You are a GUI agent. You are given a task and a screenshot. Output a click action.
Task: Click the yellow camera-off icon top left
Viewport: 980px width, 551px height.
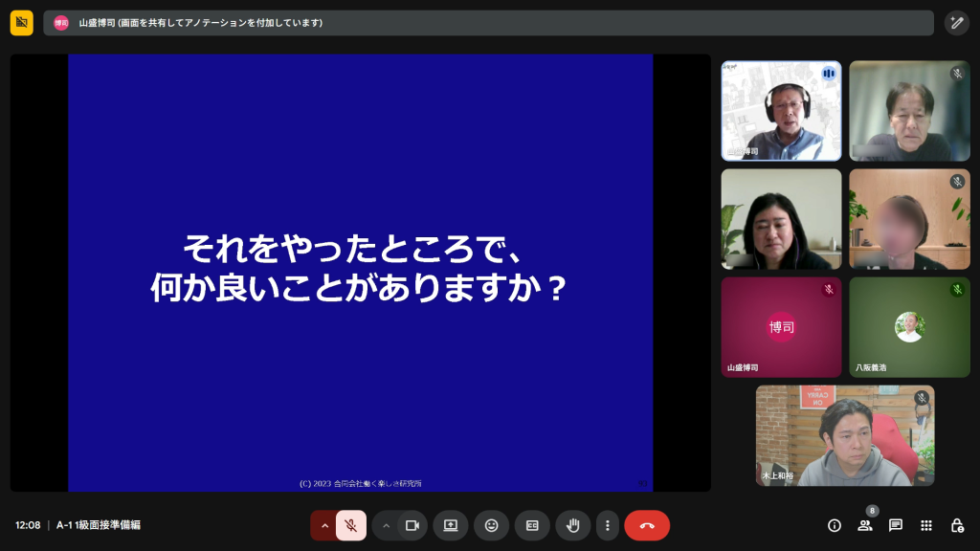[22, 23]
